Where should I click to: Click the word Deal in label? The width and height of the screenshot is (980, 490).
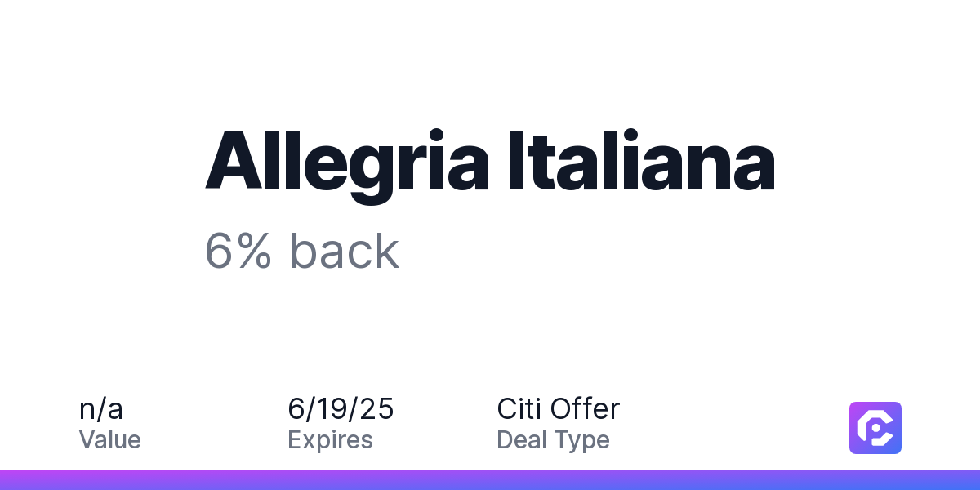coord(522,439)
